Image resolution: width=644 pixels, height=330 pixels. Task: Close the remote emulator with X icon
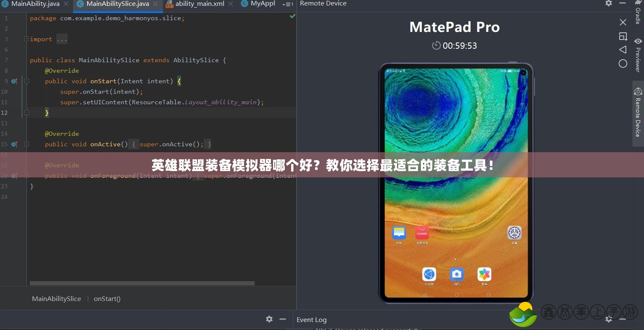(623, 22)
